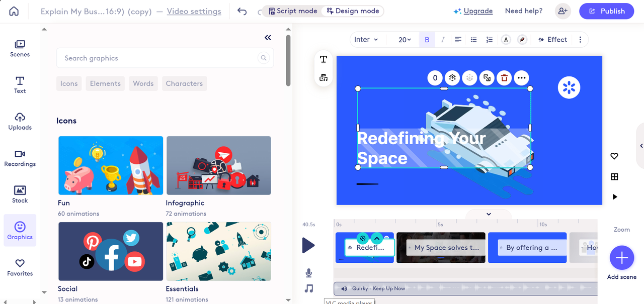
Task: Click the resize/replace icon next to trash
Action: tap(487, 78)
